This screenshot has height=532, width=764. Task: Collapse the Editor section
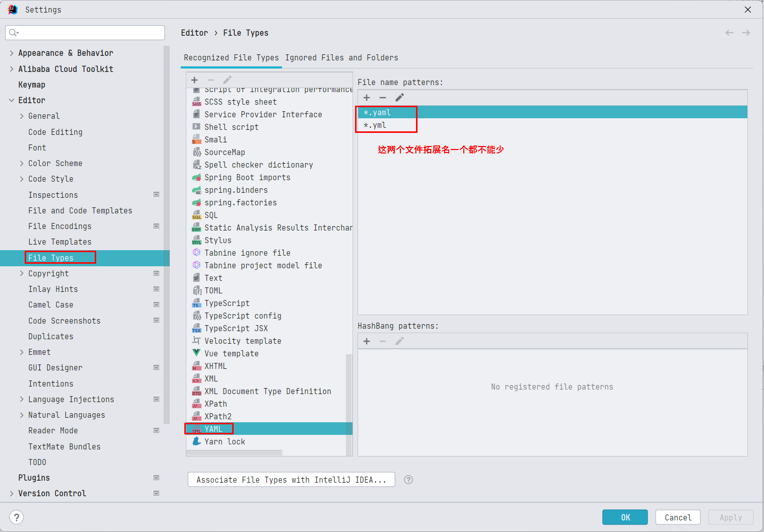12,100
